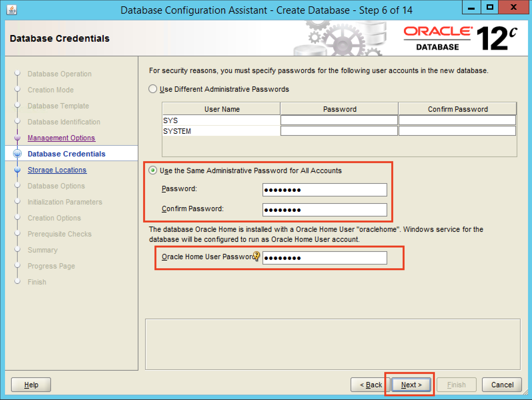Select Database Credentials in the step list

[66, 154]
